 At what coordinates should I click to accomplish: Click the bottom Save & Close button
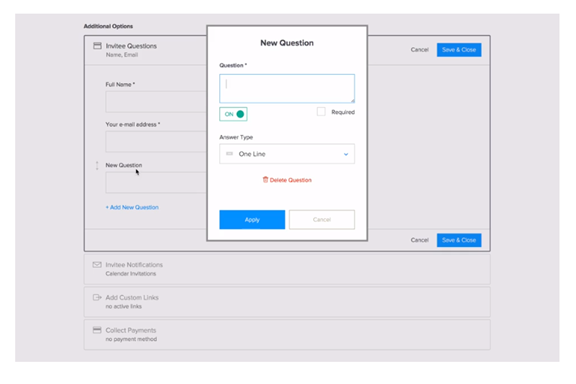[x=459, y=240]
